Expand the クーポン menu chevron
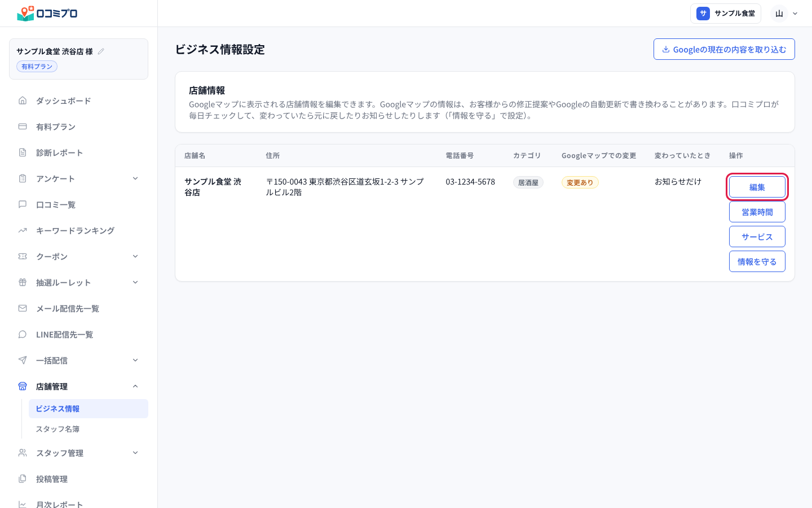This screenshot has width=812, height=508. coord(135,256)
